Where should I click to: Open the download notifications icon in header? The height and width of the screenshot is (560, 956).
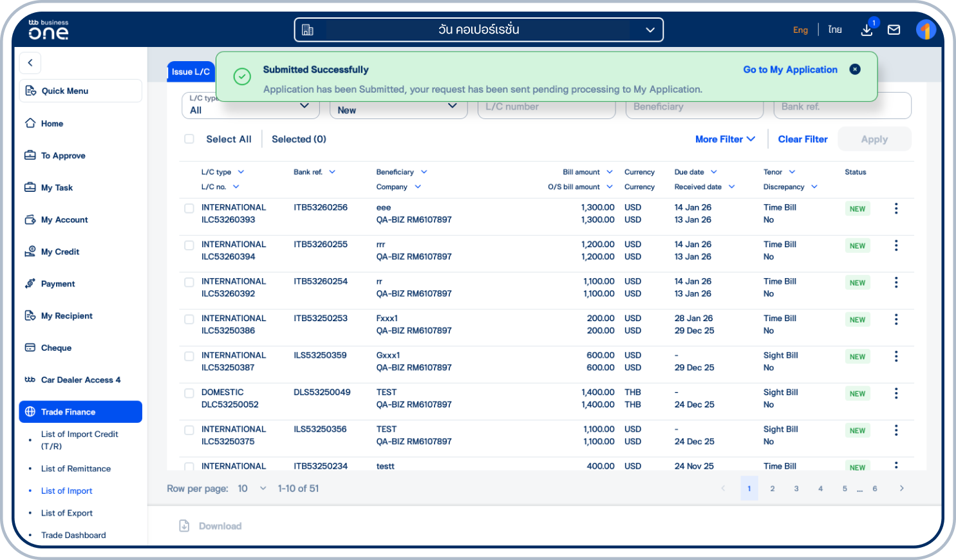coord(867,30)
